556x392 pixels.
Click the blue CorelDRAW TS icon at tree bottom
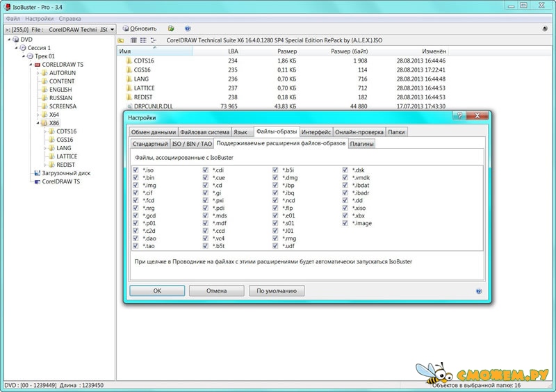[x=37, y=181]
